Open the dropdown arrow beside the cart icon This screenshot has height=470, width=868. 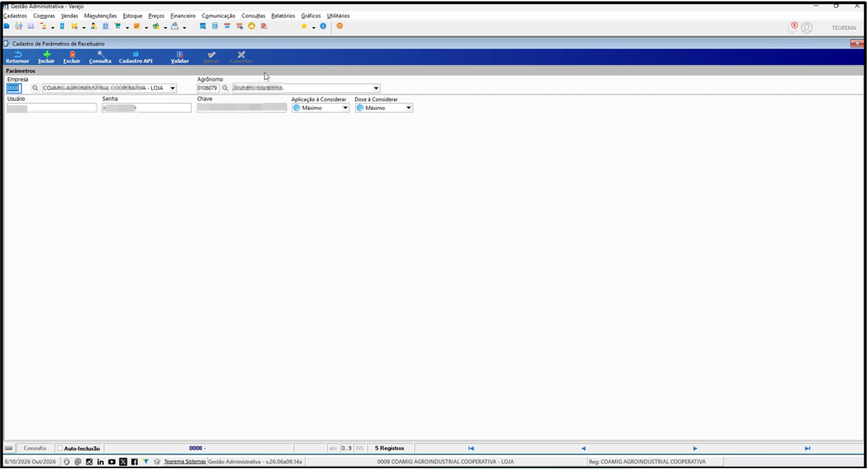click(128, 27)
